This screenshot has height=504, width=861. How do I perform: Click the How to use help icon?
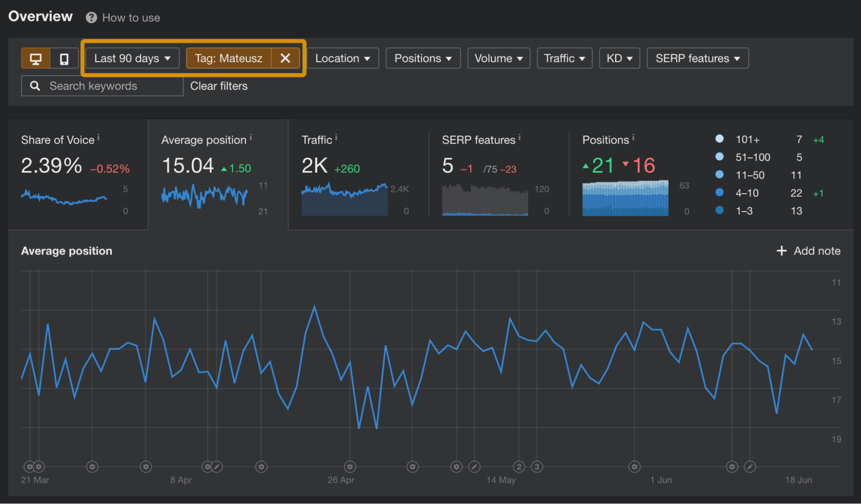(91, 17)
